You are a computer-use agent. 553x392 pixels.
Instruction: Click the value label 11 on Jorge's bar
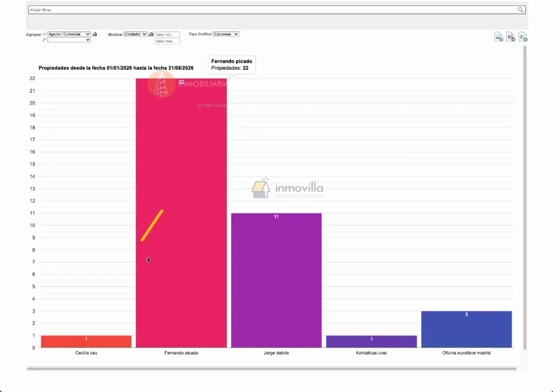(276, 217)
